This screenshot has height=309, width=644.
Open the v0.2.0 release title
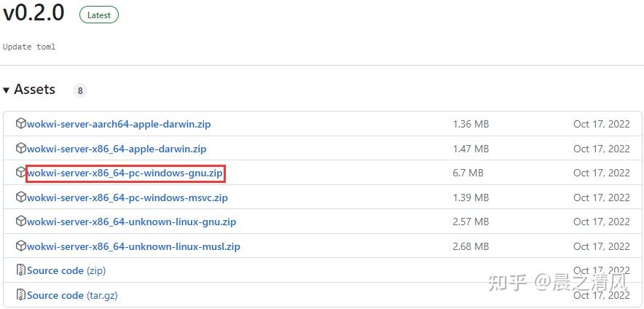(x=34, y=13)
